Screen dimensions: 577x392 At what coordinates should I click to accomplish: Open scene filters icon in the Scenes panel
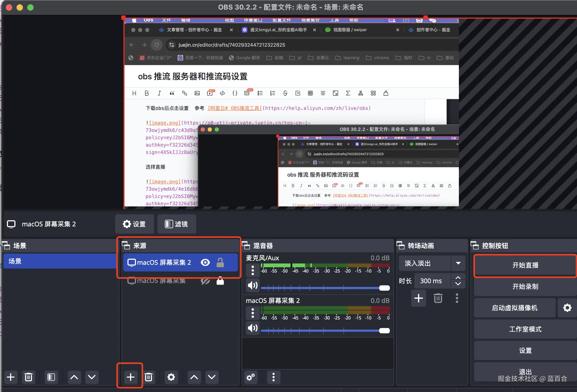pyautogui.click(x=51, y=377)
